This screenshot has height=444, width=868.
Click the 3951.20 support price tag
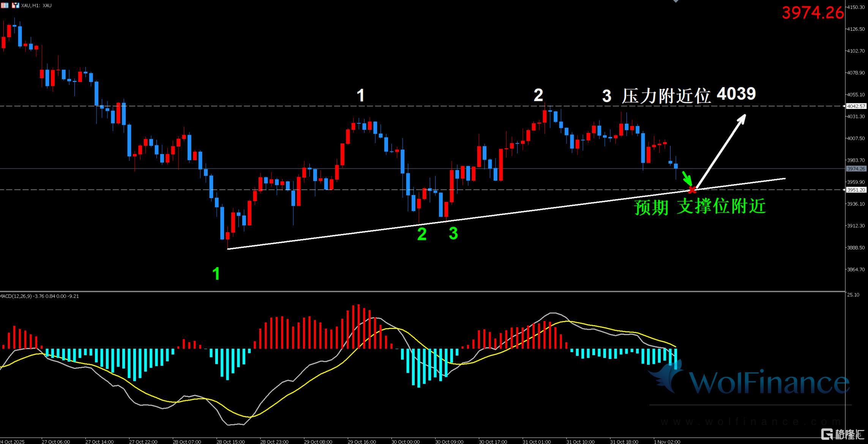click(856, 190)
